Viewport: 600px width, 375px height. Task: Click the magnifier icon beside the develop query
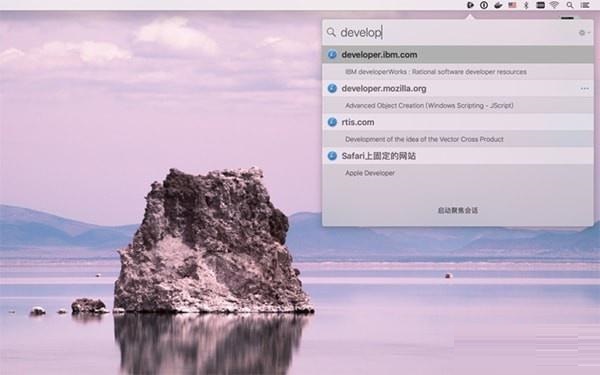(331, 32)
